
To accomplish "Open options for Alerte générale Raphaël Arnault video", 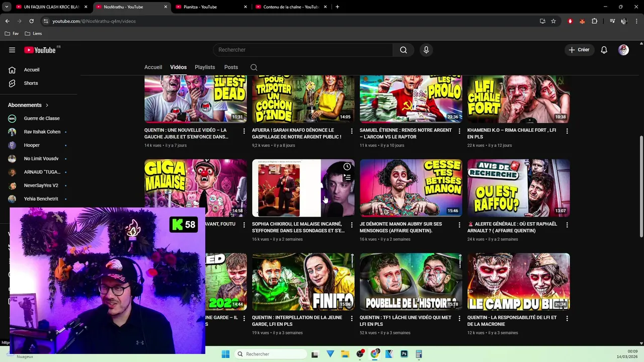I will click(x=567, y=225).
